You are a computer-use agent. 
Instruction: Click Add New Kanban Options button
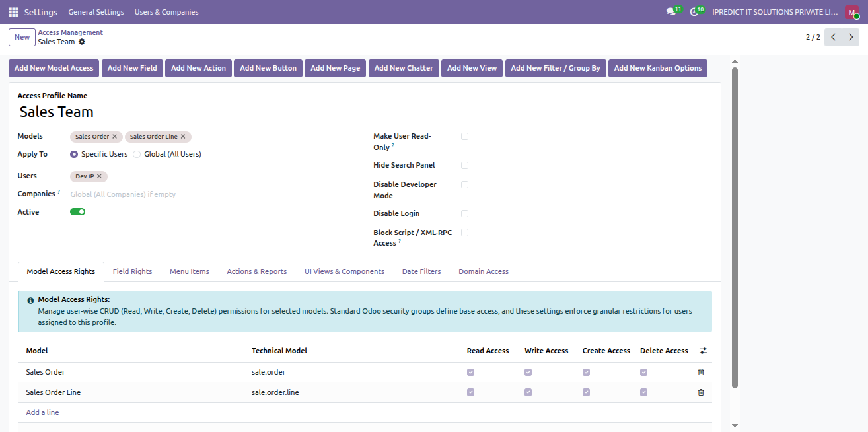coord(658,68)
